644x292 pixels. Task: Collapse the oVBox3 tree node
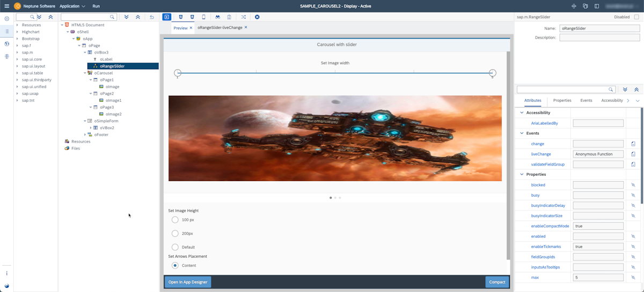point(85,53)
